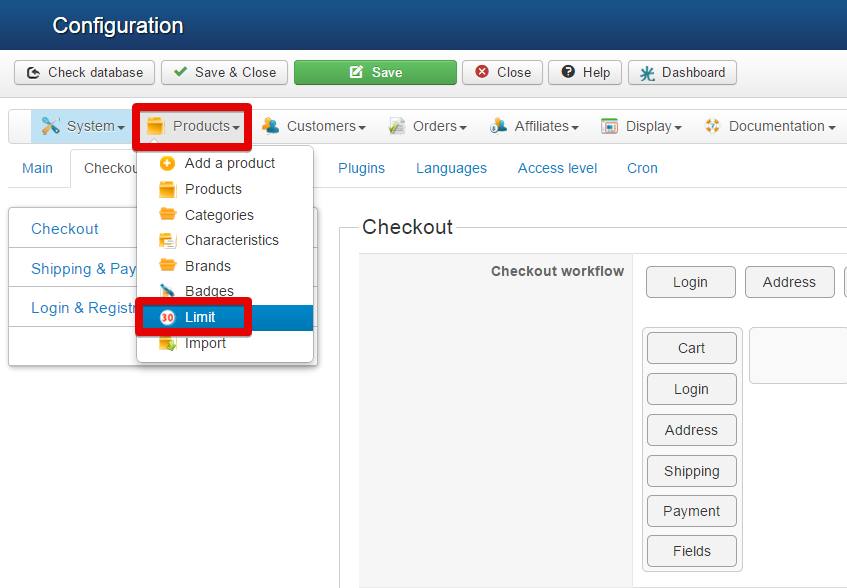847x588 pixels.
Task: Choose Characteristics in the dropdown
Action: [225, 240]
